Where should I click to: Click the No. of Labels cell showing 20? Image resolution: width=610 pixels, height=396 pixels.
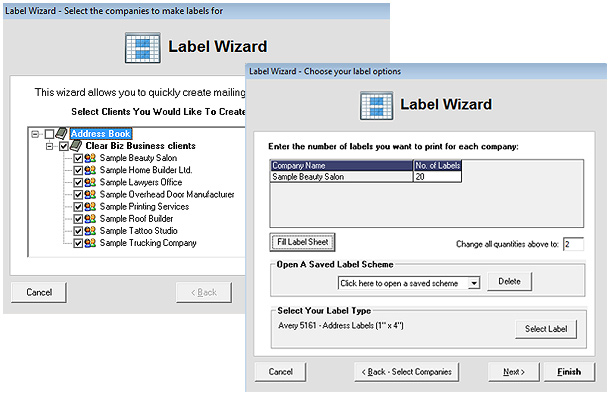coord(437,177)
